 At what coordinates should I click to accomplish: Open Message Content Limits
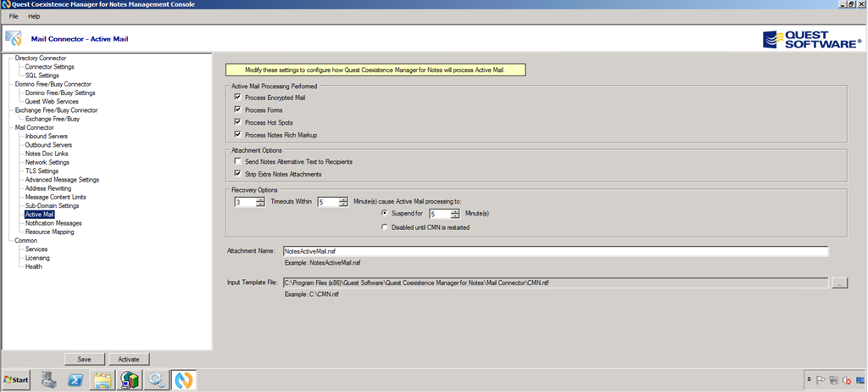[55, 197]
